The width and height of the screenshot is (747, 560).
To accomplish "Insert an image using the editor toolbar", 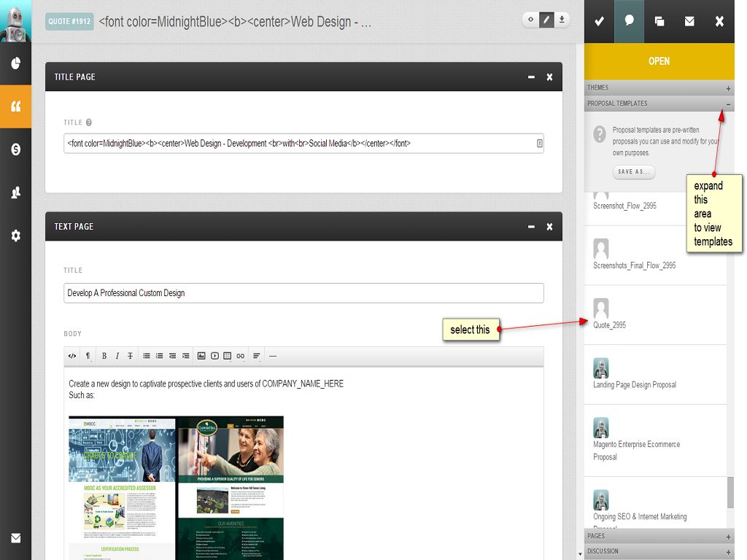I will click(x=201, y=356).
